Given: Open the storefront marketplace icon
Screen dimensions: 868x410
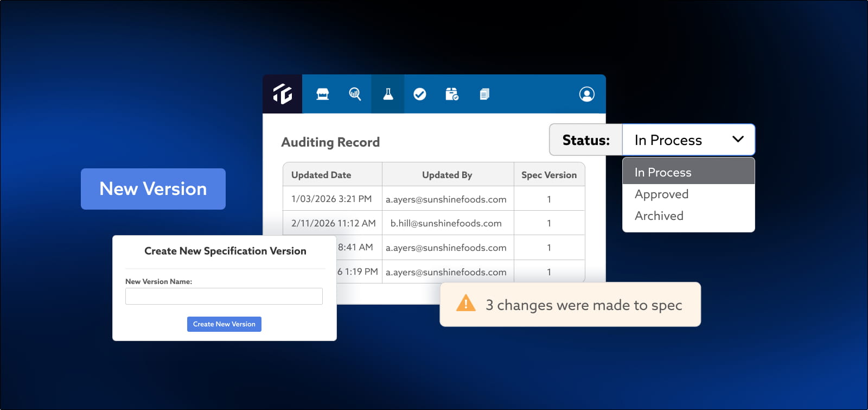Looking at the screenshot, I should point(323,94).
